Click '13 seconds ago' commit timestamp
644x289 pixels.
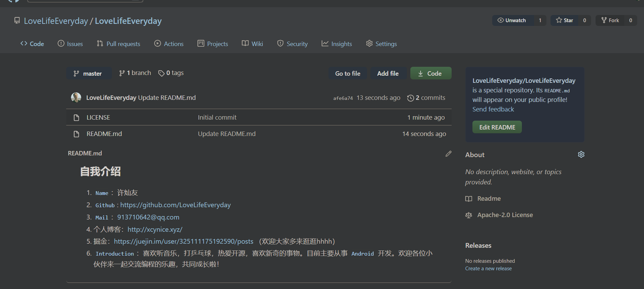point(378,98)
